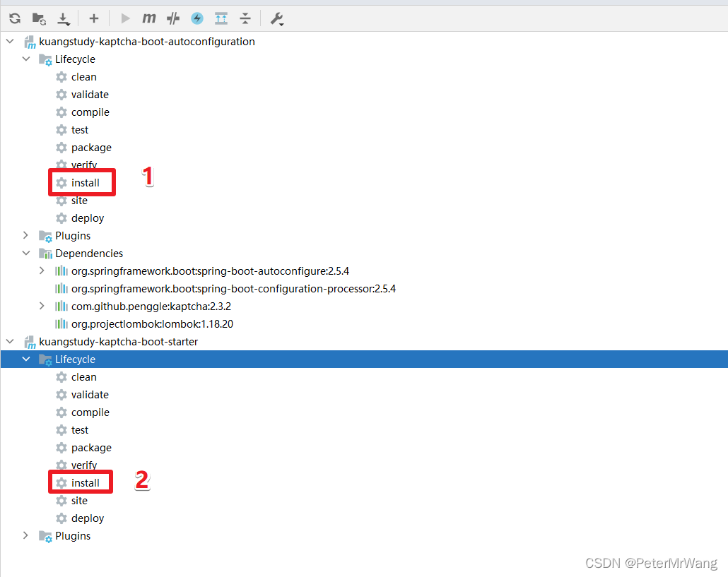Click folder icon of autoconfiguration Plugins
Viewport: 728px width, 577px height.
coord(45,236)
